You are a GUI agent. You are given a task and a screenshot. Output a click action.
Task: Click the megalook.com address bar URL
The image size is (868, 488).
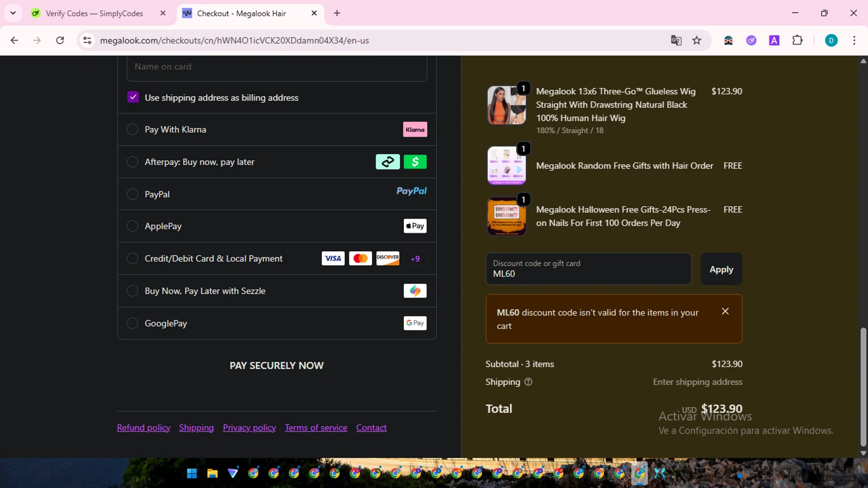pyautogui.click(x=234, y=41)
